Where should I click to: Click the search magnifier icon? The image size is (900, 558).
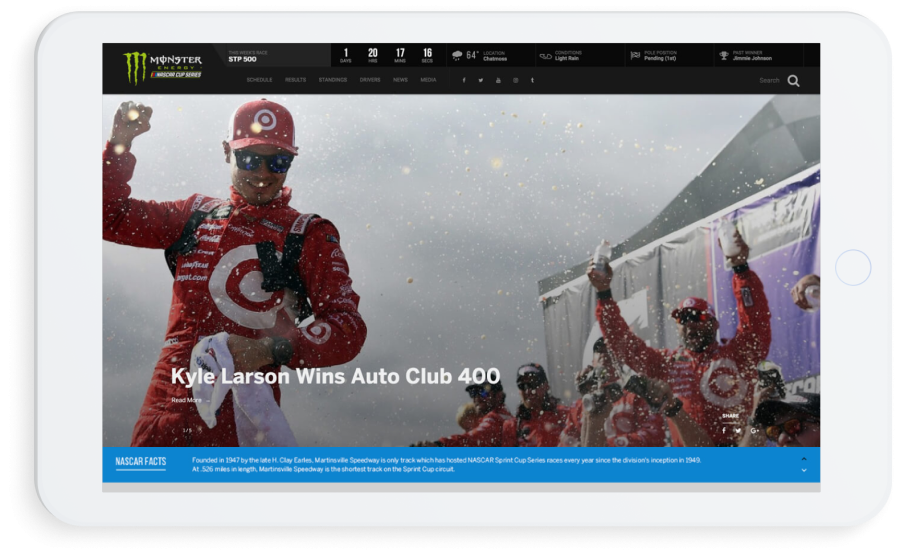[793, 81]
